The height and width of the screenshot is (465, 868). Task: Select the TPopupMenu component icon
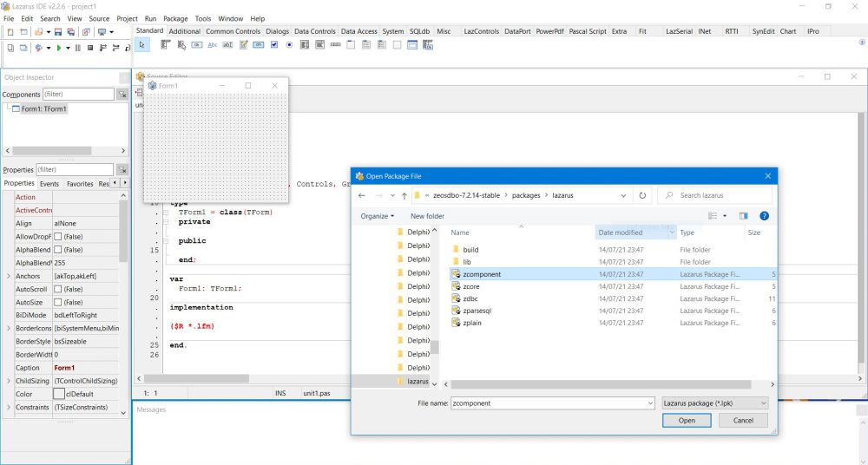[x=181, y=45]
